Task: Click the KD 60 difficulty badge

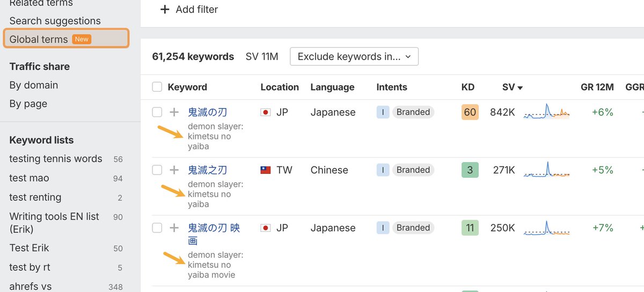Action: click(x=470, y=112)
